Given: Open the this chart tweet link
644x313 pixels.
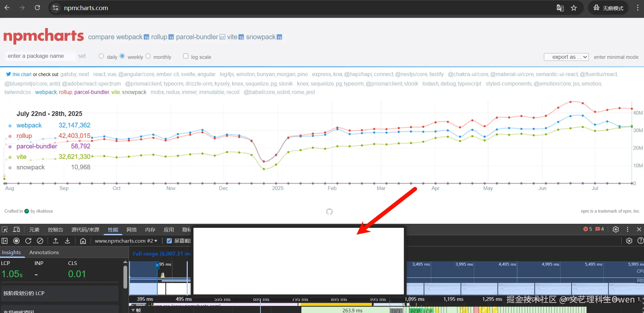Looking at the screenshot, I should pos(22,74).
